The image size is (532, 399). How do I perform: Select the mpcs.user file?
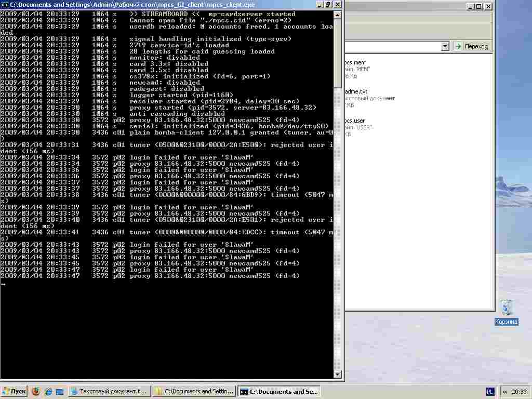point(355,121)
